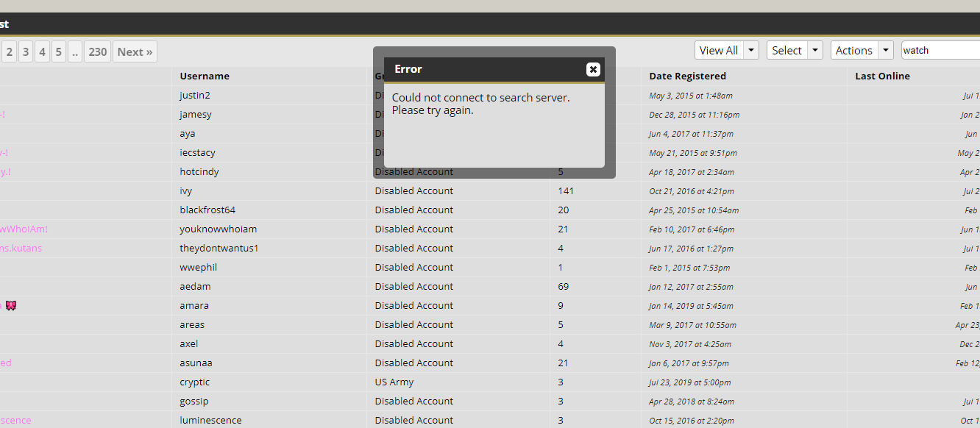Go to page 2 of the user list
The width and height of the screenshot is (980, 428).
9,51
